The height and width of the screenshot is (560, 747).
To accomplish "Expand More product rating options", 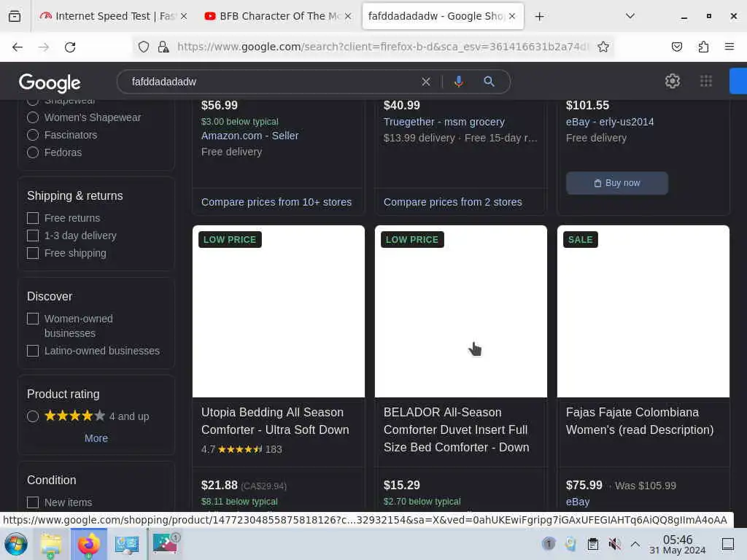I will pyautogui.click(x=96, y=438).
